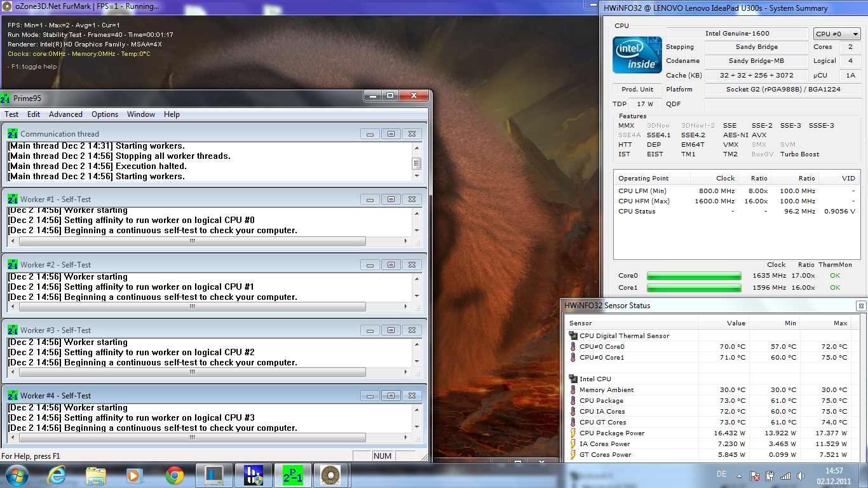Select the CPU Status operating point row
The height and width of the screenshot is (488, 868).
point(736,211)
